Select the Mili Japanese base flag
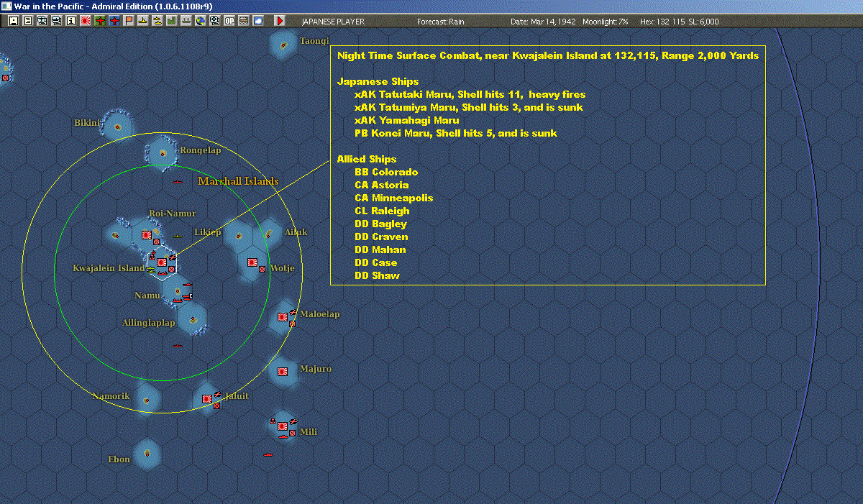Image resolution: width=863 pixels, height=504 pixels. [x=282, y=426]
